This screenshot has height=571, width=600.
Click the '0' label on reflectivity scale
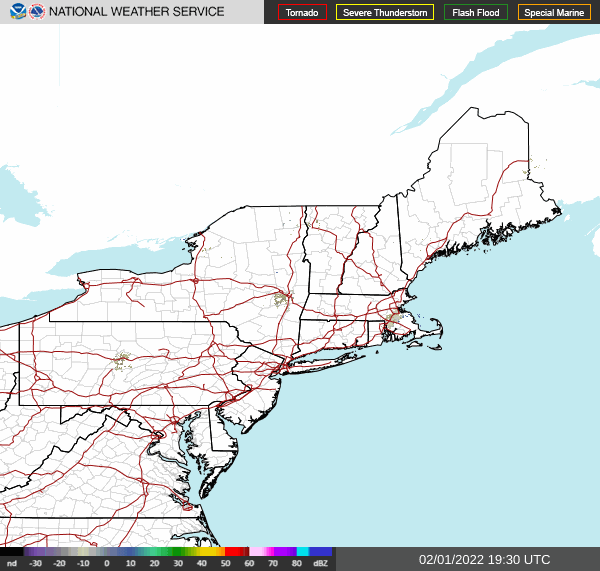pyautogui.click(x=106, y=564)
